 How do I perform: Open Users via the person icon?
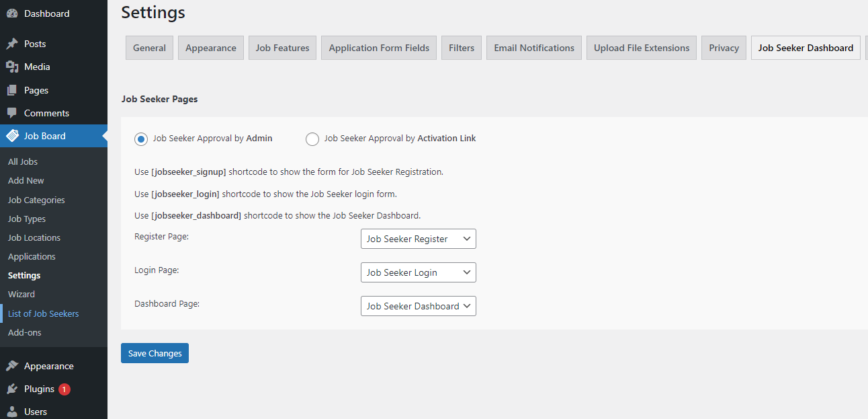12,411
